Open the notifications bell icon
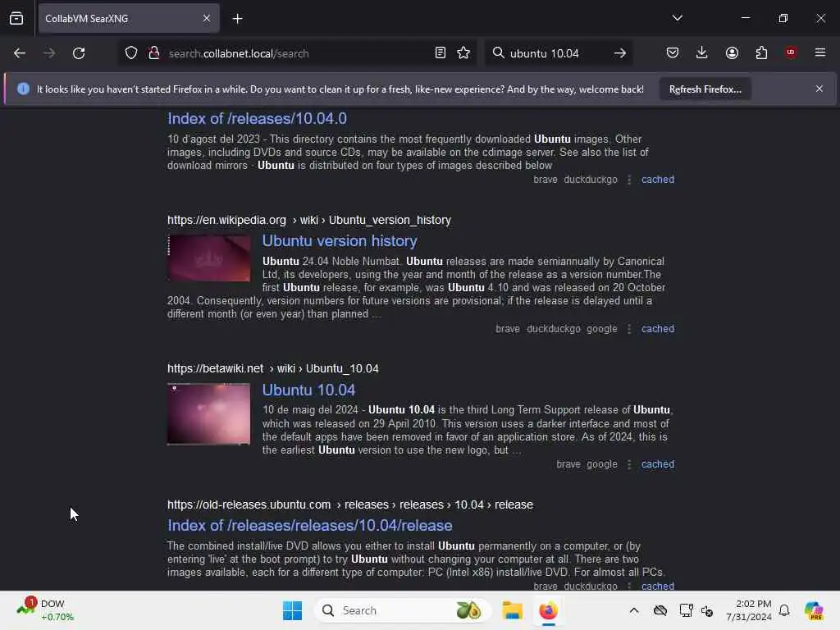The width and height of the screenshot is (840, 630). (x=784, y=610)
